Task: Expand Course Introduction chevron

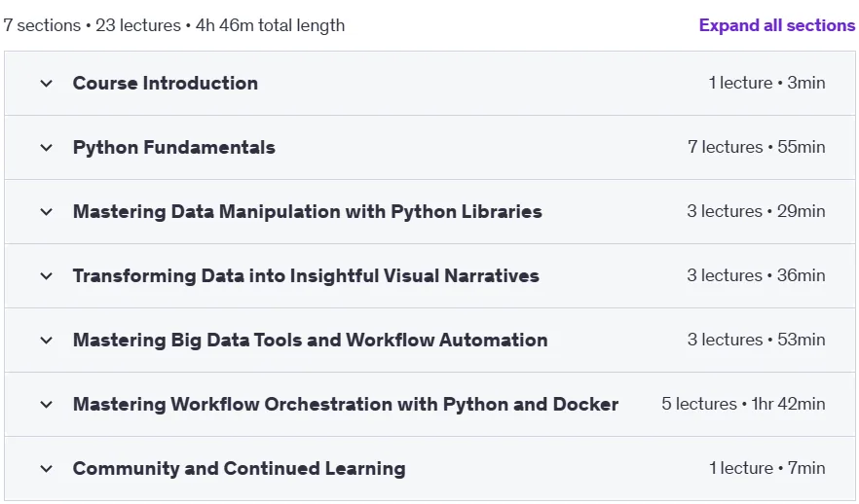Action: tap(47, 84)
